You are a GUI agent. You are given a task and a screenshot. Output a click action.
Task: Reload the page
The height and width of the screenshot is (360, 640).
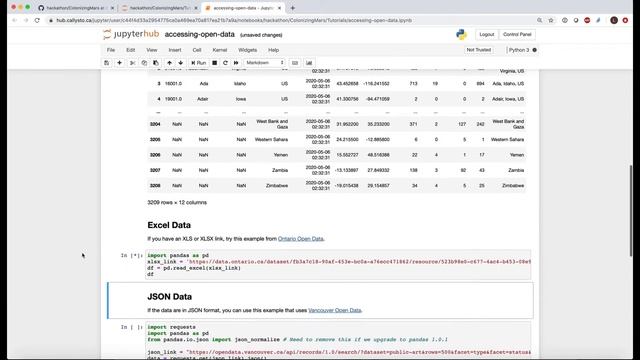tap(37, 20)
